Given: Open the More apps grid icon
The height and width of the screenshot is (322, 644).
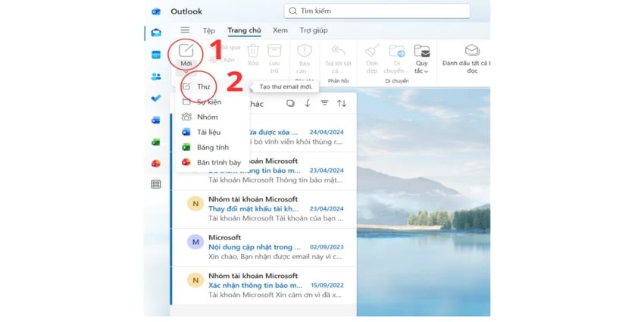Looking at the screenshot, I should click(x=155, y=184).
